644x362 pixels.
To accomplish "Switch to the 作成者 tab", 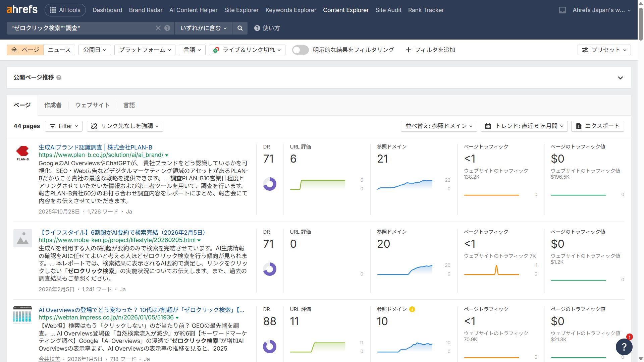I will tap(53, 105).
